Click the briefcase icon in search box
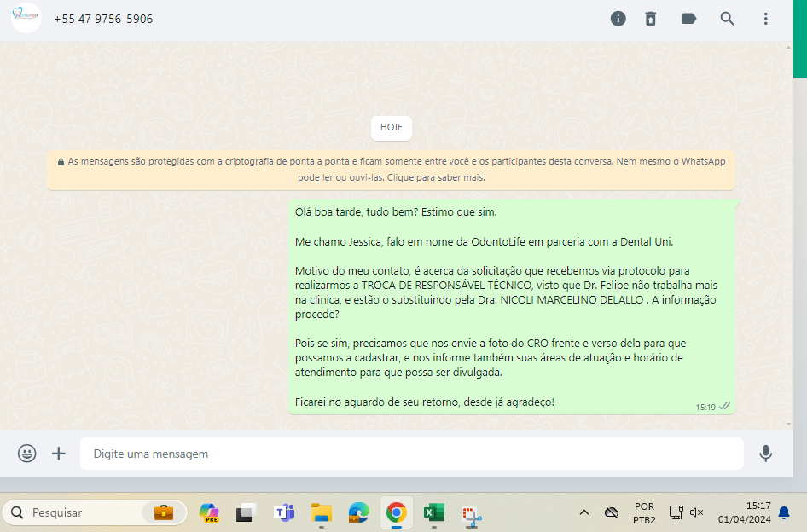 pos(164,512)
